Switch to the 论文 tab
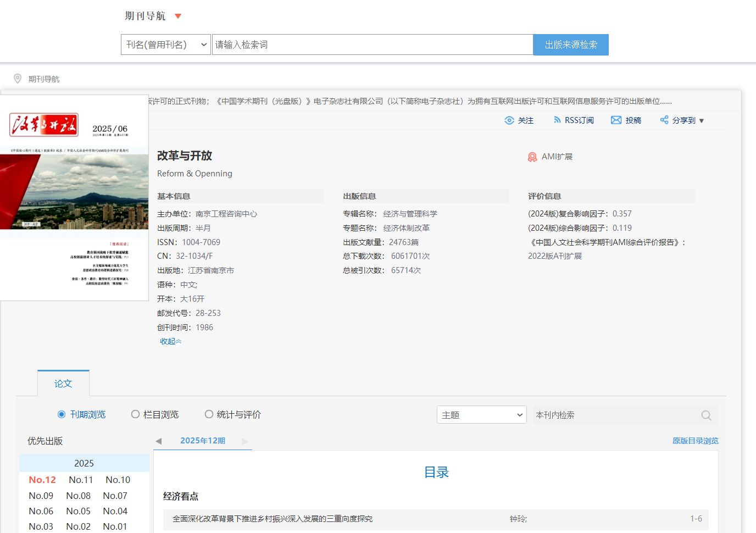 (63, 384)
